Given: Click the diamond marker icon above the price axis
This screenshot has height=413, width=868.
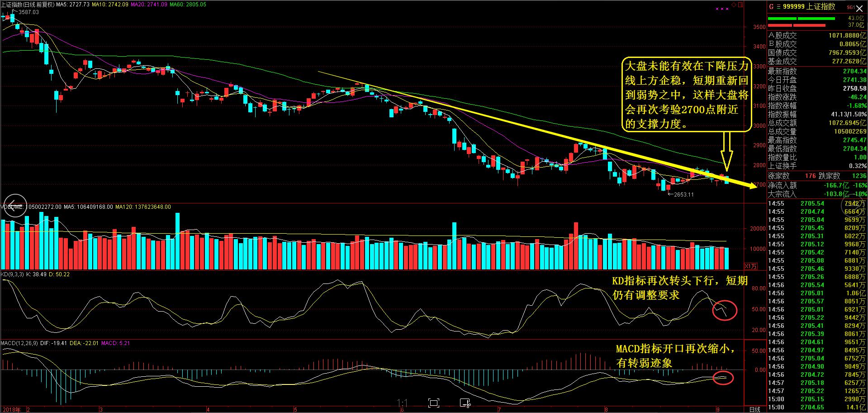Looking at the screenshot, I should tap(734, 5).
